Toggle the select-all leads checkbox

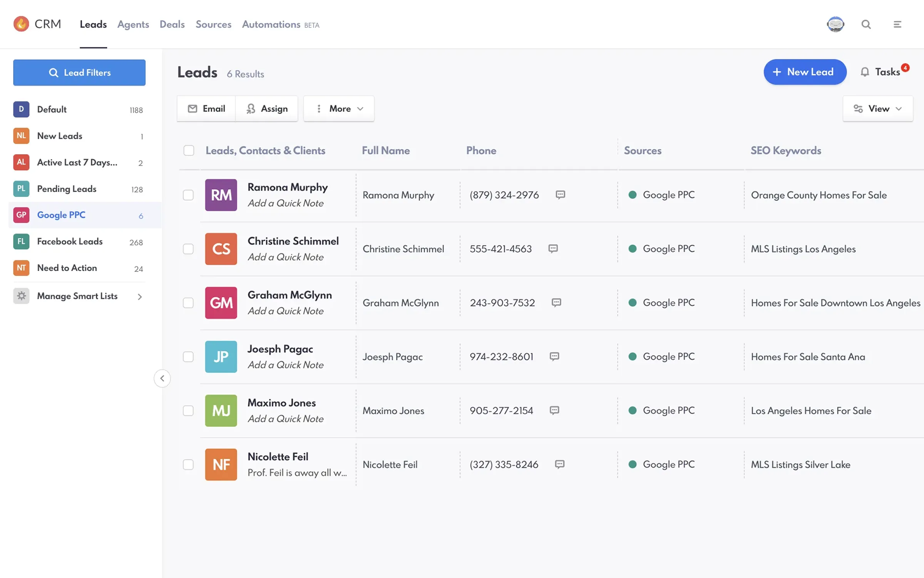click(x=189, y=150)
